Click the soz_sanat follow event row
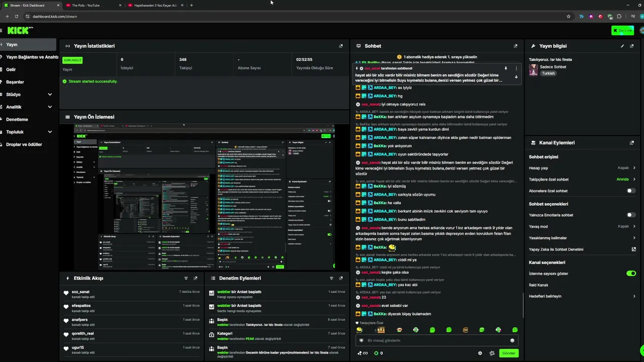This screenshot has height=362, width=644. [x=132, y=294]
